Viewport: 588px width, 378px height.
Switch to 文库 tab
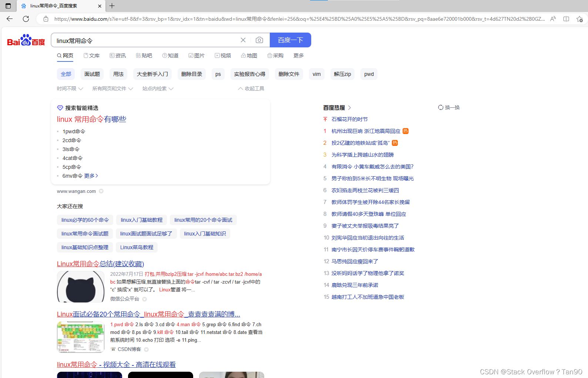[91, 56]
